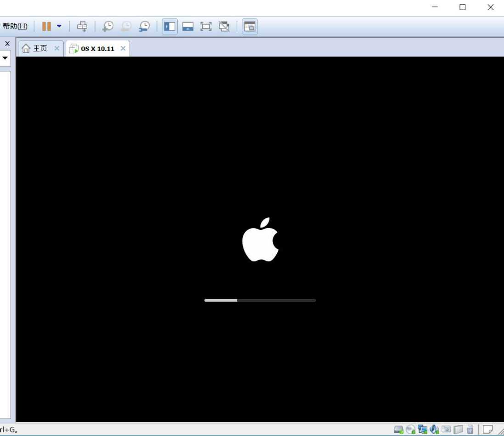Click the sound card status icon
The image size is (504, 436).
point(434,430)
